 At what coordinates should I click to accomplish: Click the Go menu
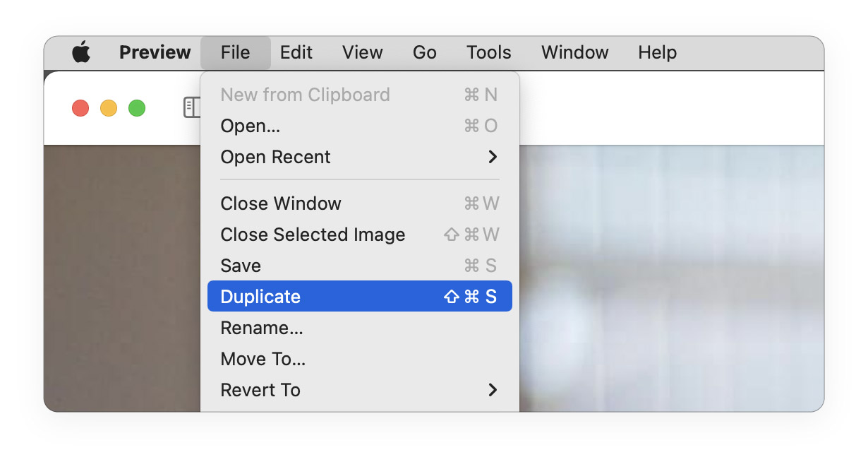[x=425, y=52]
